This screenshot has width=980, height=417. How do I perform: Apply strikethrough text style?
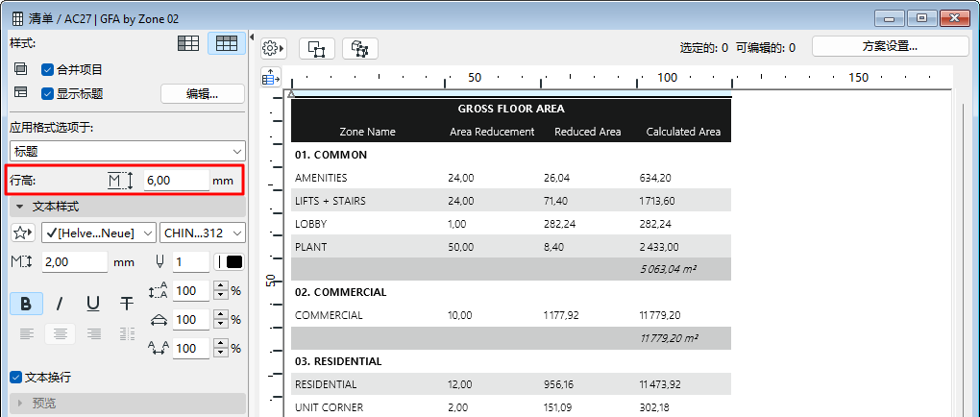[x=127, y=304]
